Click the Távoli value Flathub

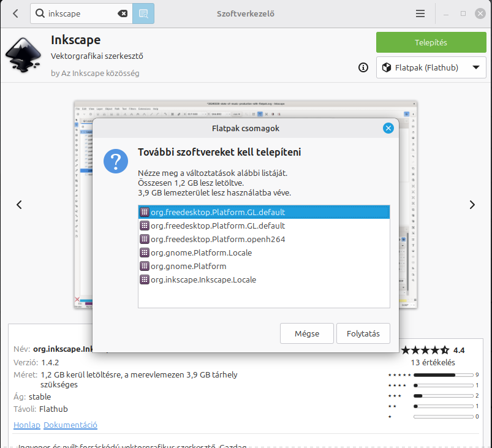54,409
